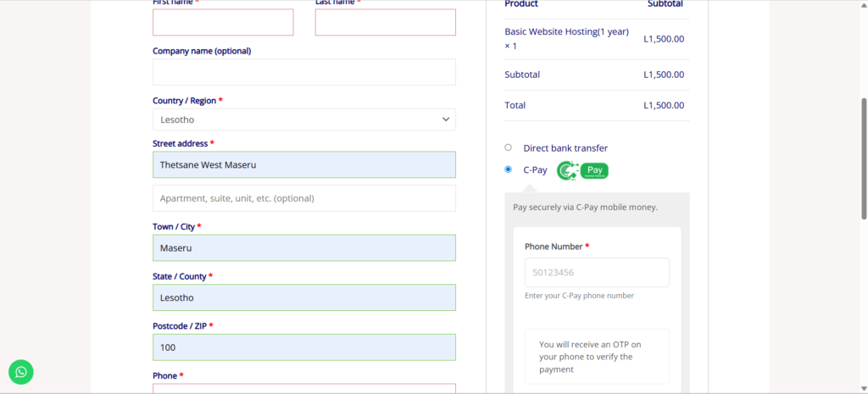Viewport: 868px width, 394px height.
Task: Click the Country dropdown chevron arrow
Action: (x=446, y=119)
